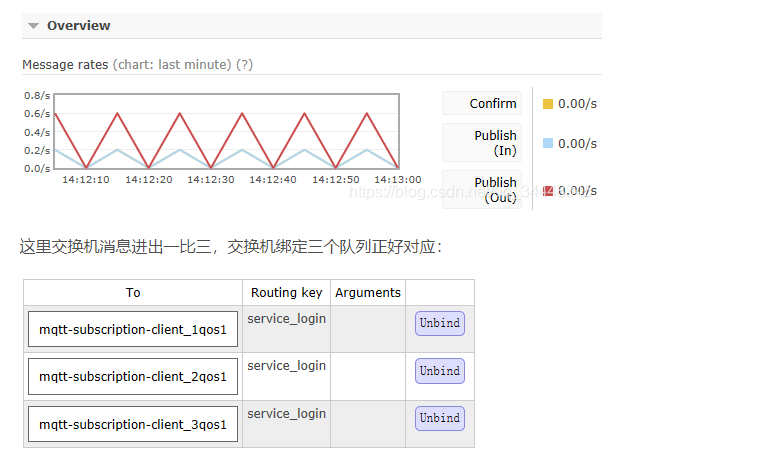Click the 'To' column header
765x467 pixels.
133,292
